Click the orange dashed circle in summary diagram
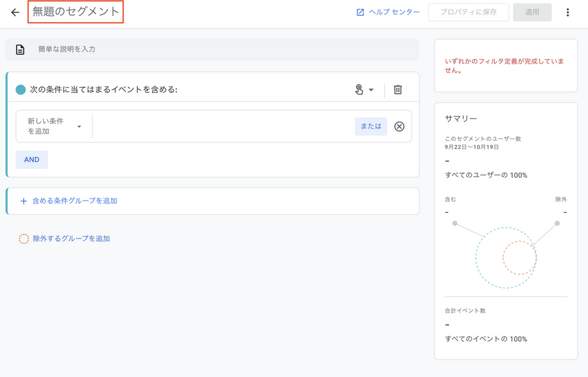 coord(519,257)
